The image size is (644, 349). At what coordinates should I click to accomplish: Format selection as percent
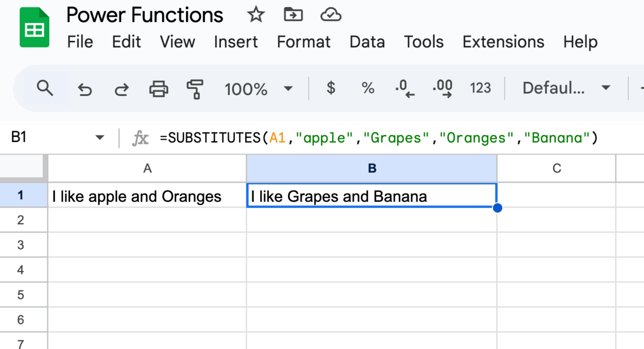[368, 88]
